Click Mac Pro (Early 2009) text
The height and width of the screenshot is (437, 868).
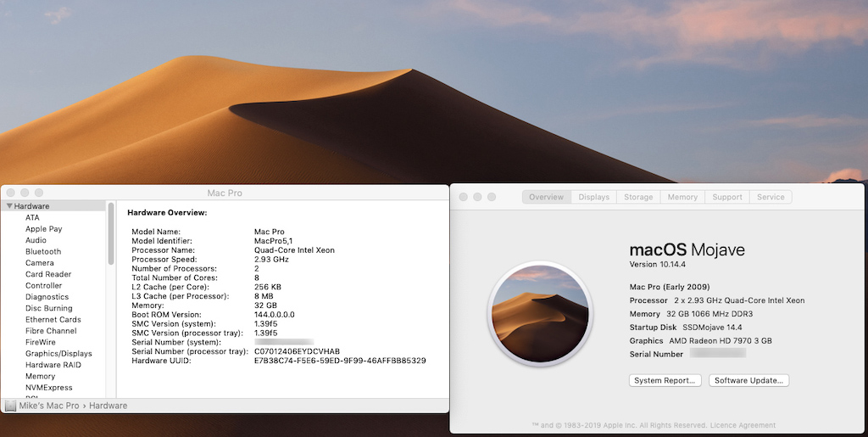pyautogui.click(x=670, y=287)
